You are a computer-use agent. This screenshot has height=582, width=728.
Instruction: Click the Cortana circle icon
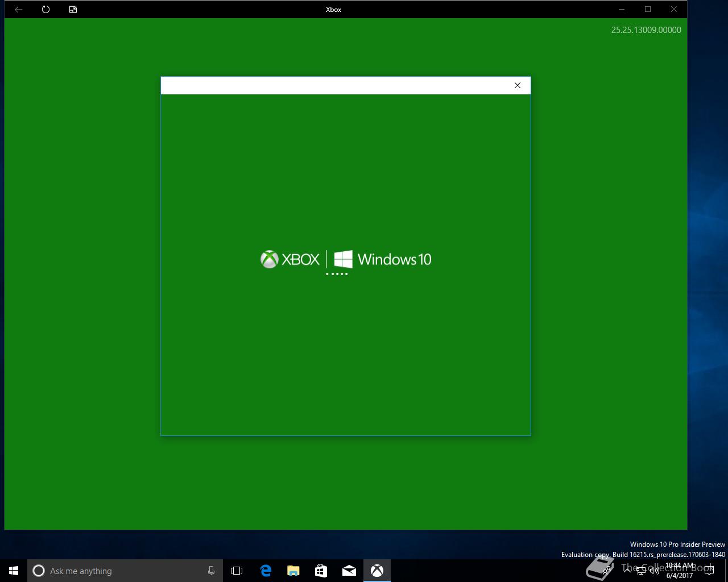pos(39,571)
